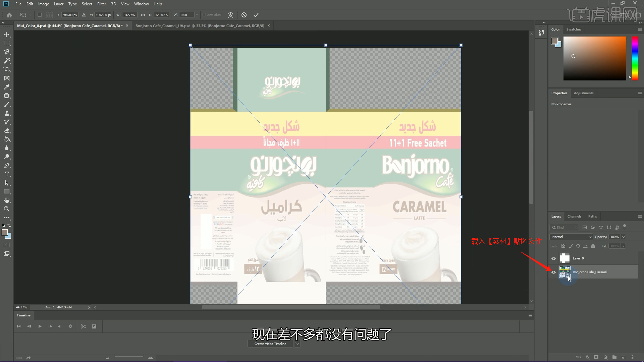Cancel the transform in options bar
This screenshot has height=362, width=644.
244,15
